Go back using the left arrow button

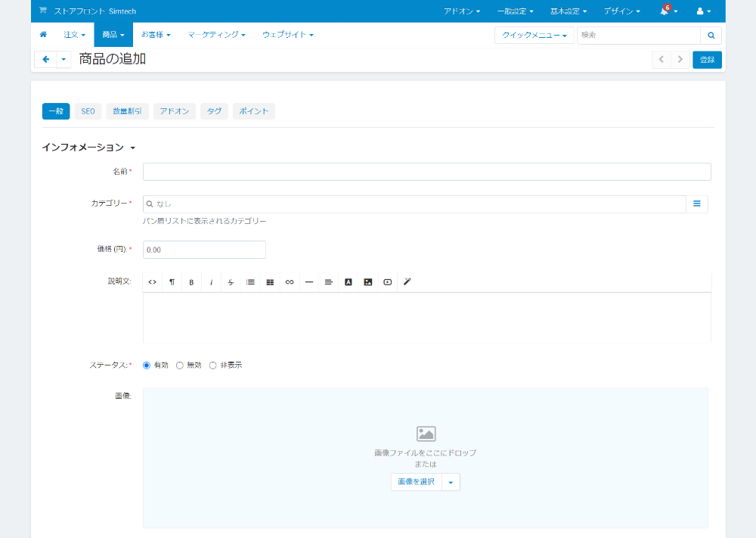(46, 59)
